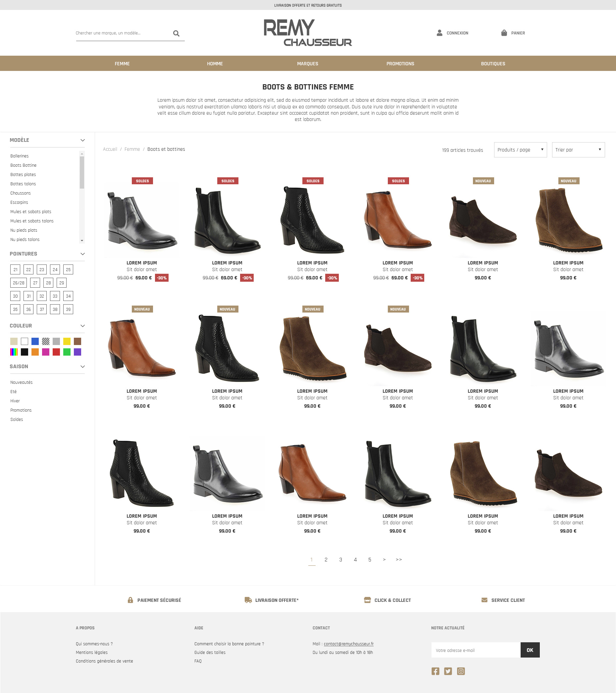Click the Facebook icon in the footer
The height and width of the screenshot is (693, 616).
click(x=435, y=671)
